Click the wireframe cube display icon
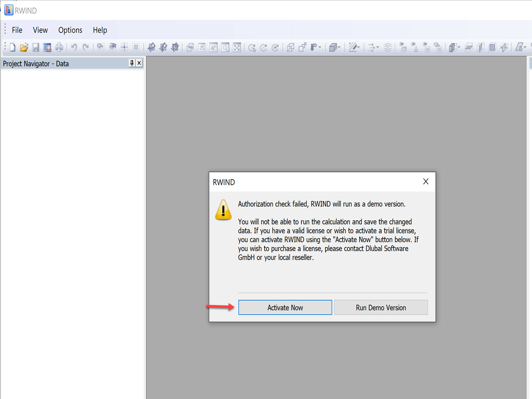This screenshot has height=399, width=532. tap(290, 47)
